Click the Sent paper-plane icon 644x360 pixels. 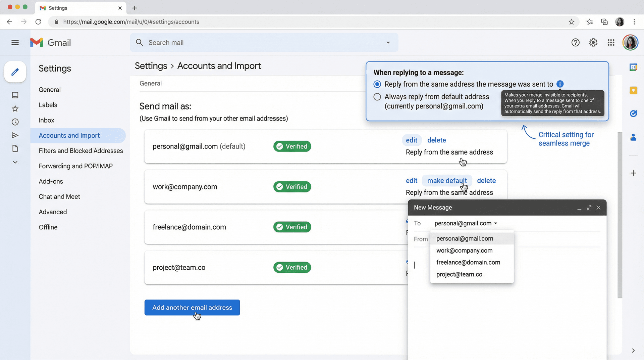point(15,135)
